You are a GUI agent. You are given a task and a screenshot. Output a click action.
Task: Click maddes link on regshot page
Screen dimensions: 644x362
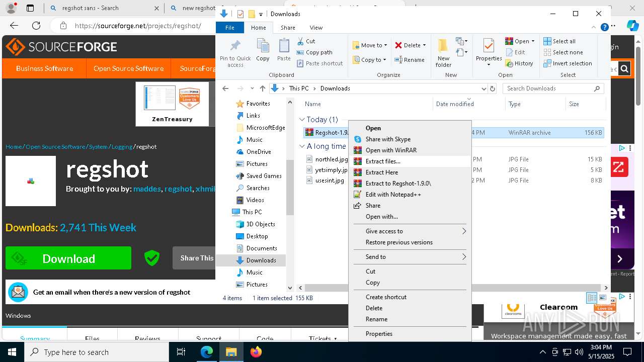pos(147,189)
